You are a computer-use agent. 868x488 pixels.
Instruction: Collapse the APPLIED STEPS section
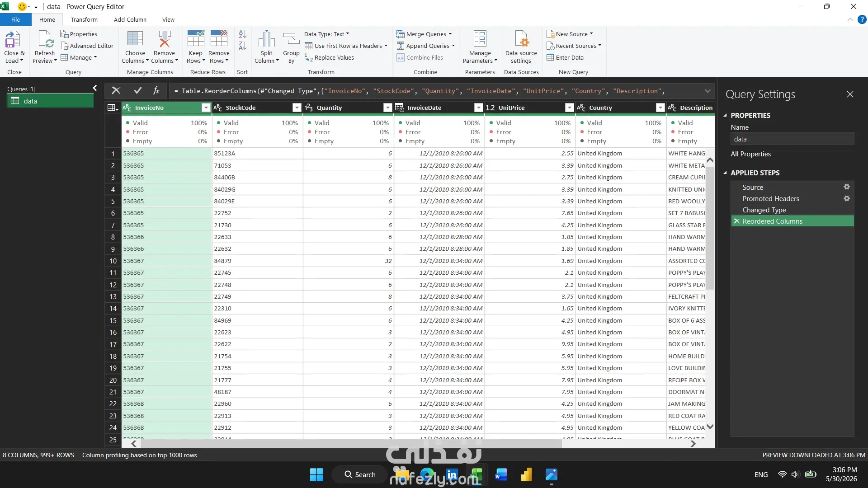[x=725, y=173]
